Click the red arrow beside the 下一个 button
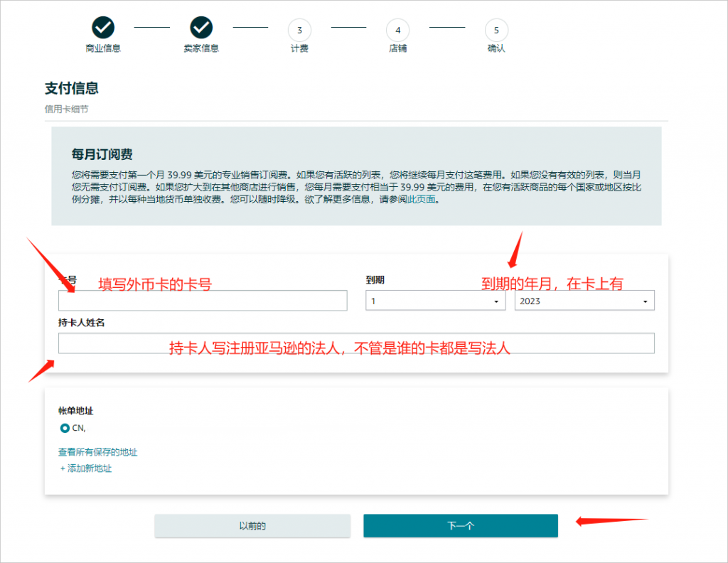The image size is (728, 563). pos(610,522)
